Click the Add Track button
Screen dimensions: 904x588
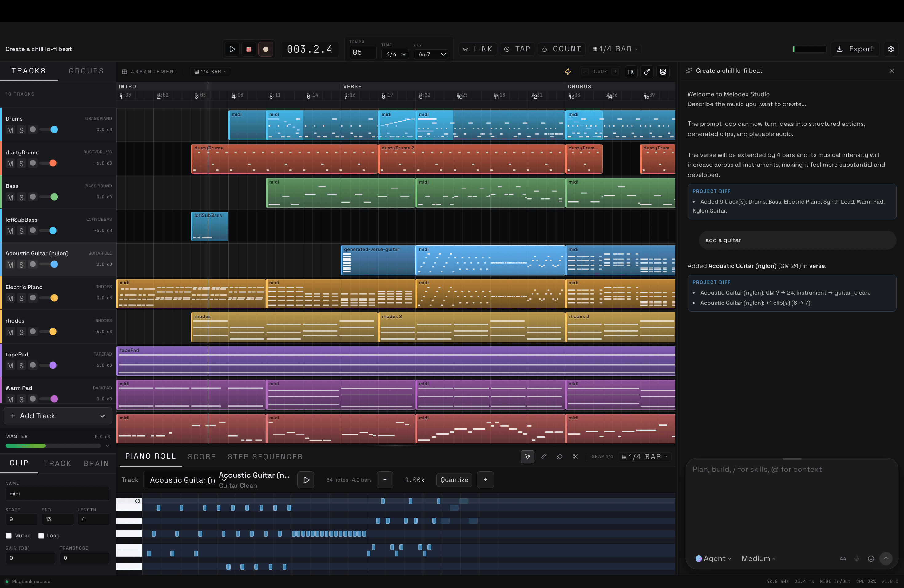click(58, 416)
